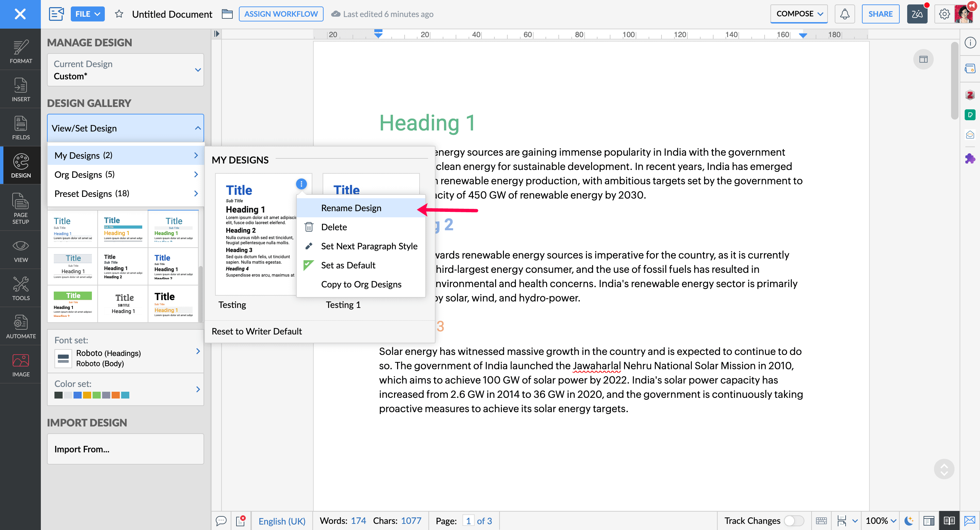This screenshot has height=530, width=980.
Task: Click the ASSIGN WORKFLOW button
Action: (x=281, y=14)
